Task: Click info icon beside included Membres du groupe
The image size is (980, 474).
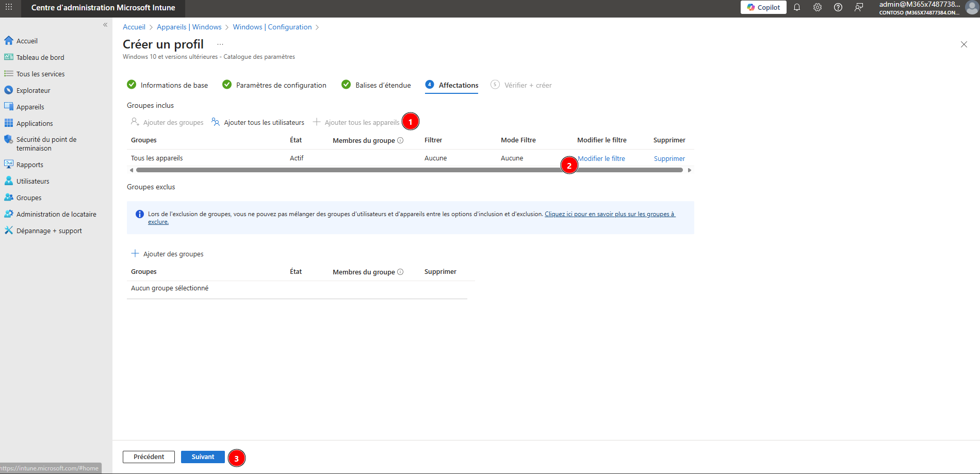Action: tap(400, 140)
